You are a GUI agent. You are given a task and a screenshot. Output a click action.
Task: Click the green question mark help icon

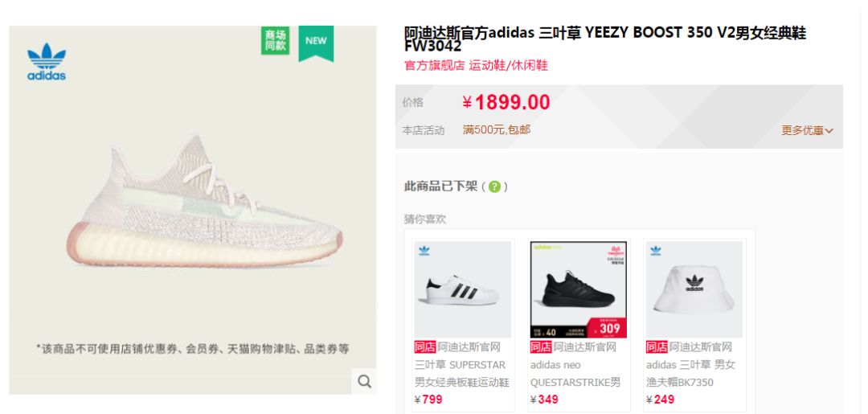tap(494, 187)
